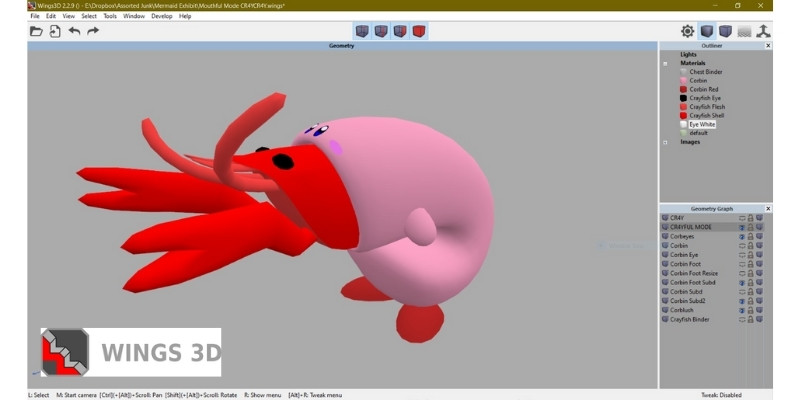Screen dimensions: 800x400
Task: Open the View menu
Action: click(x=68, y=16)
